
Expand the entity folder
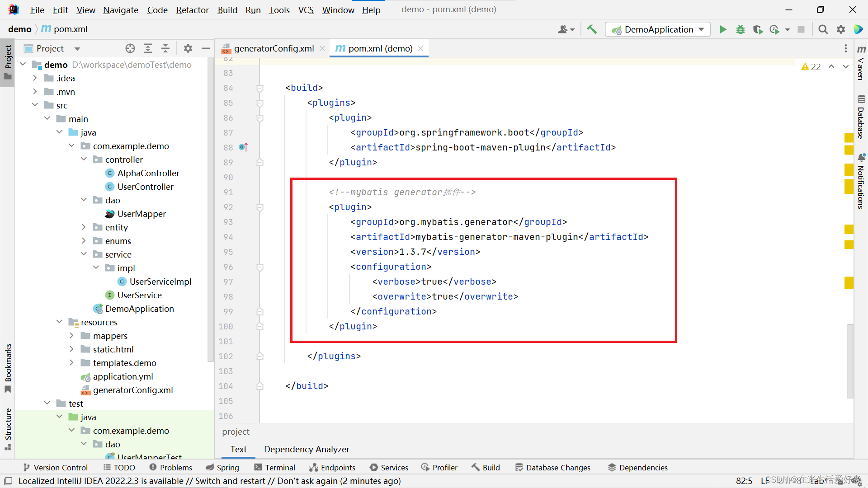pos(84,227)
